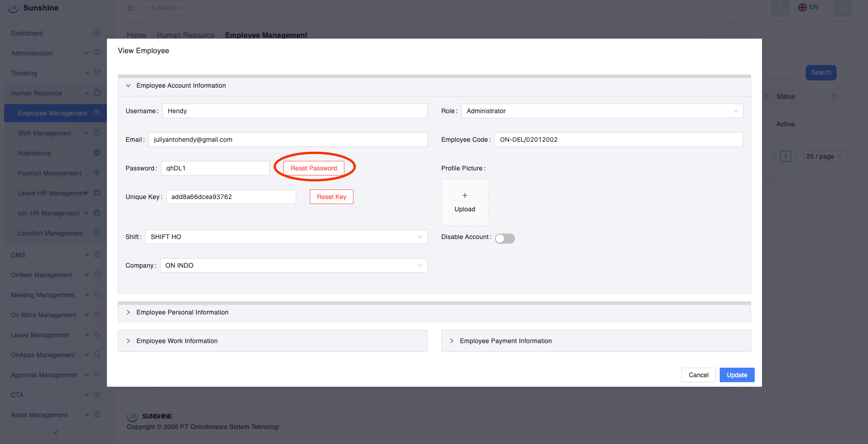Expand Employee Work Information section
Screen dimensions: 868x444
177,341
